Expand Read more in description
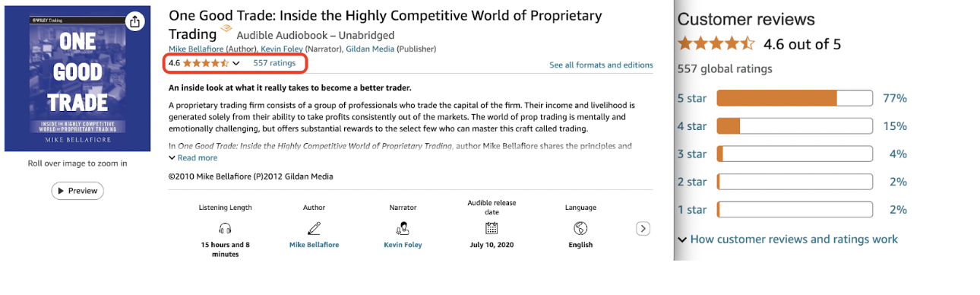 pos(193,158)
